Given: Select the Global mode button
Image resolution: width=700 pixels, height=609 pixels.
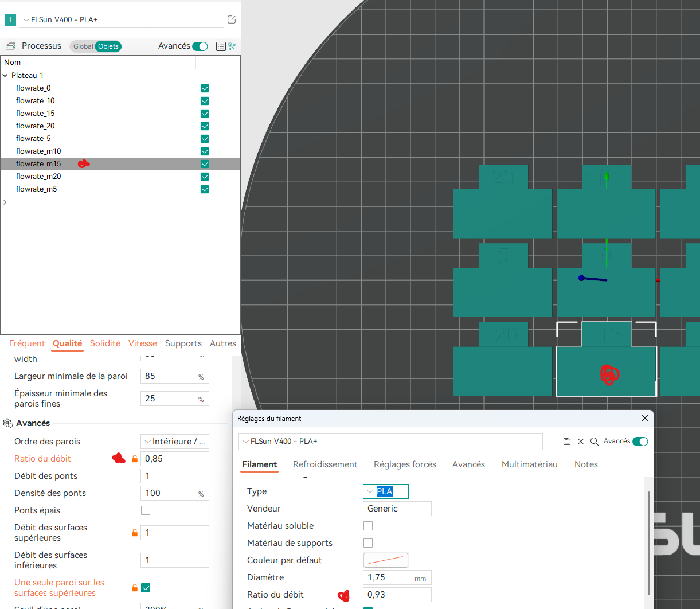Looking at the screenshot, I should pos(83,46).
